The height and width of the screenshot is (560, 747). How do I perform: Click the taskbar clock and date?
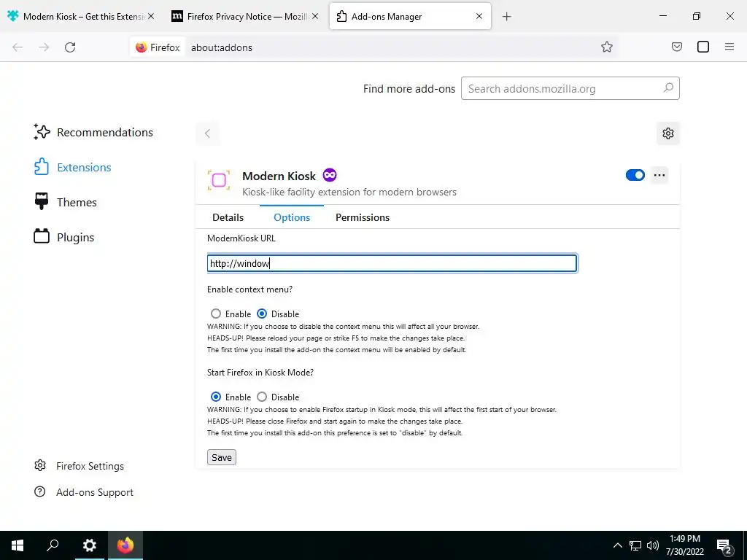pos(685,545)
